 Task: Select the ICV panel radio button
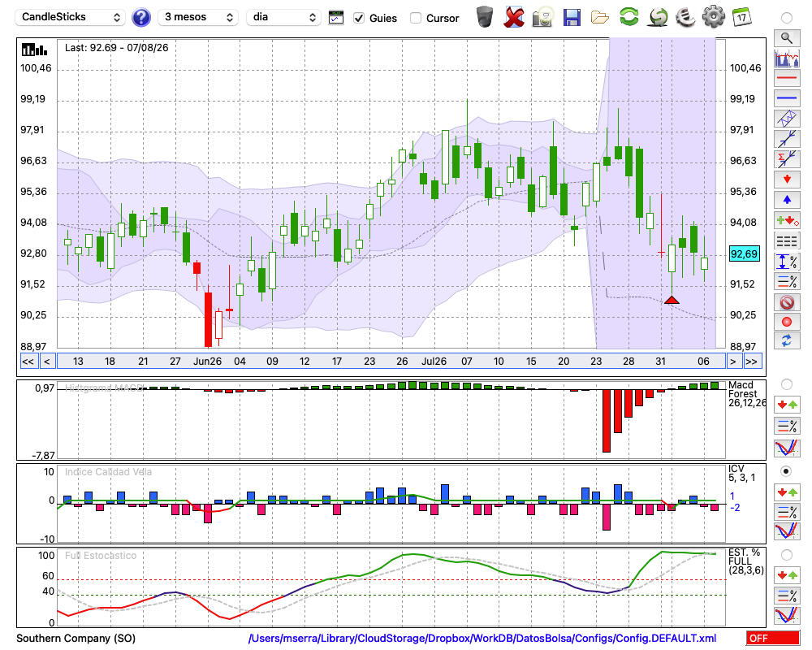point(786,471)
